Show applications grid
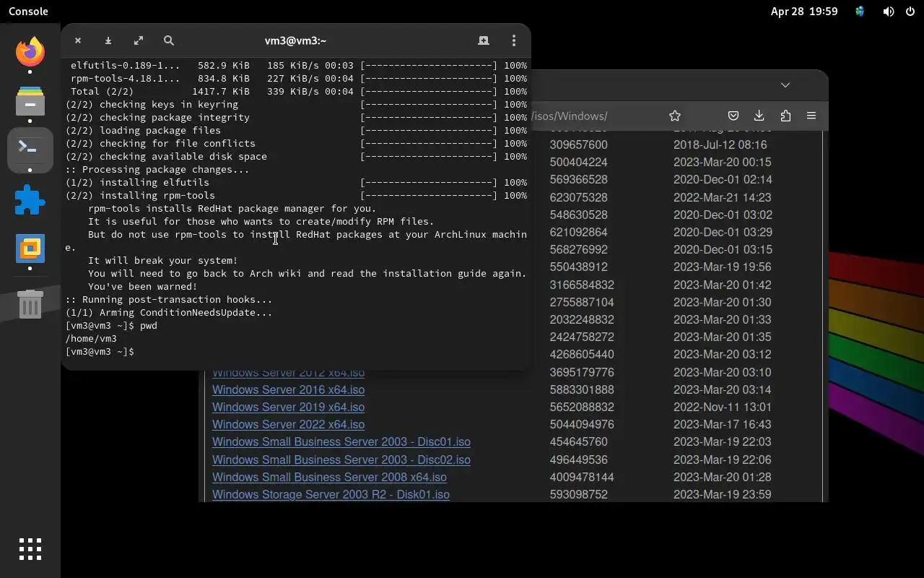 [x=30, y=549]
